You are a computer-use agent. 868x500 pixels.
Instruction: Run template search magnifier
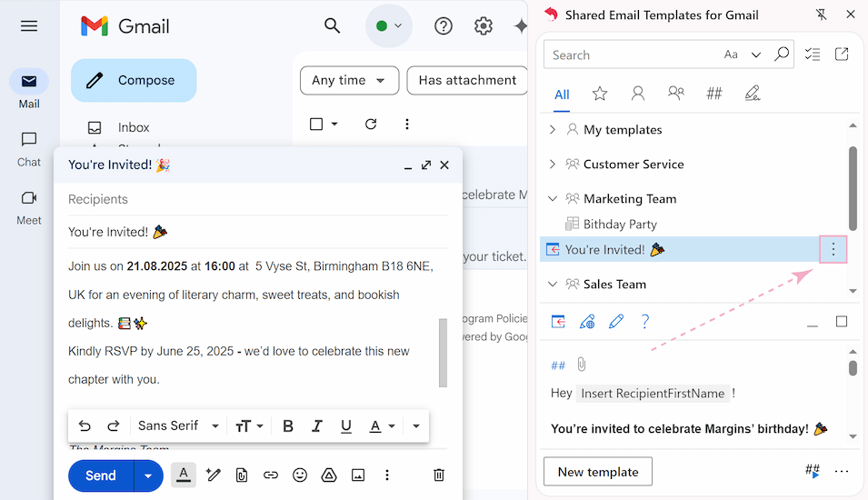pyautogui.click(x=781, y=54)
